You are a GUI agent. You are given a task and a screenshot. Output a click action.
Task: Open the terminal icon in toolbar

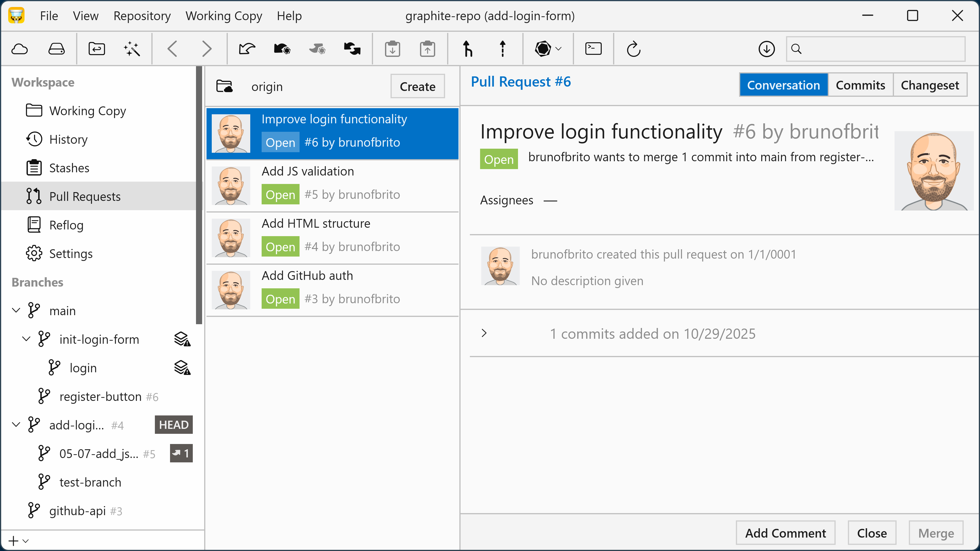pyautogui.click(x=593, y=49)
